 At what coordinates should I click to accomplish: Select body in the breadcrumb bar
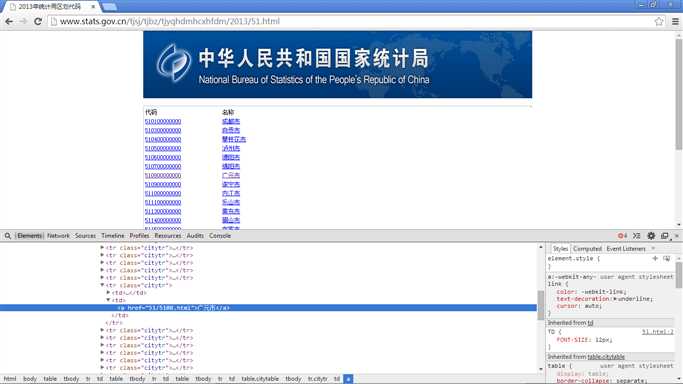[30, 379]
